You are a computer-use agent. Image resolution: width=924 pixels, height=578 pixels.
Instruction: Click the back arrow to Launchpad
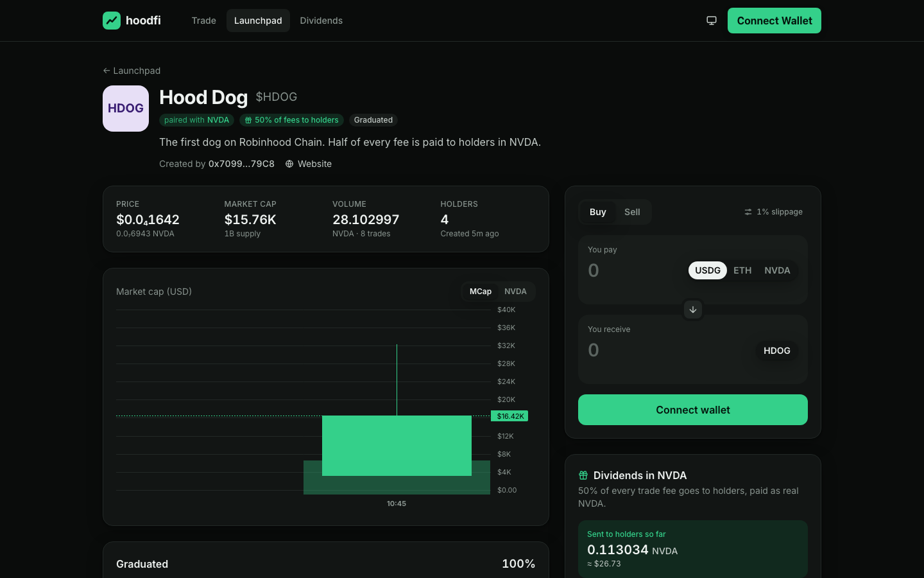click(x=132, y=71)
